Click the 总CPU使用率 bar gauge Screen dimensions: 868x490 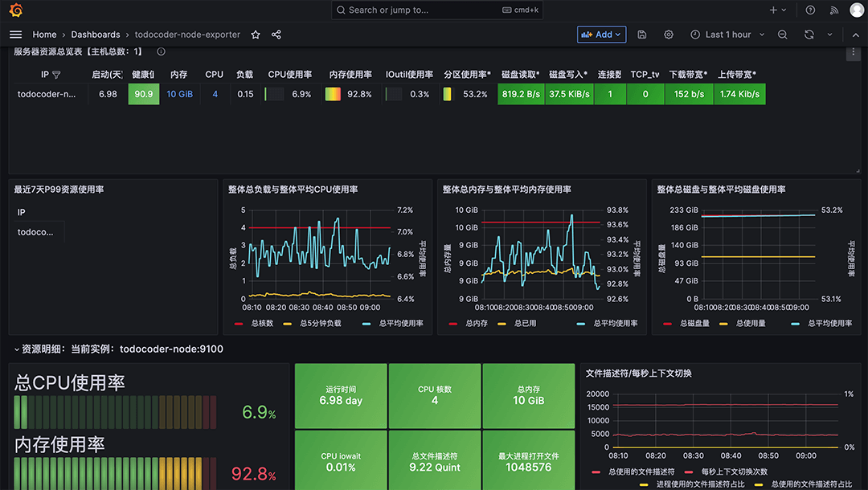pos(115,412)
